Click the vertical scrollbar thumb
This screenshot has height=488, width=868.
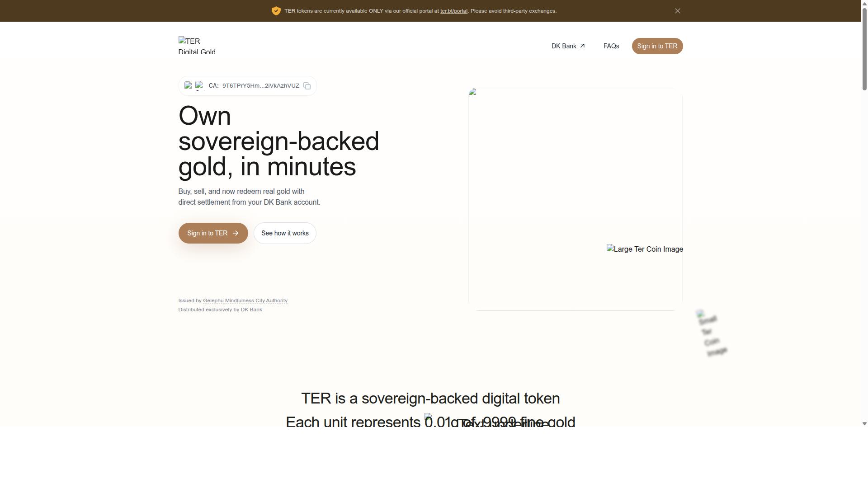tap(864, 48)
